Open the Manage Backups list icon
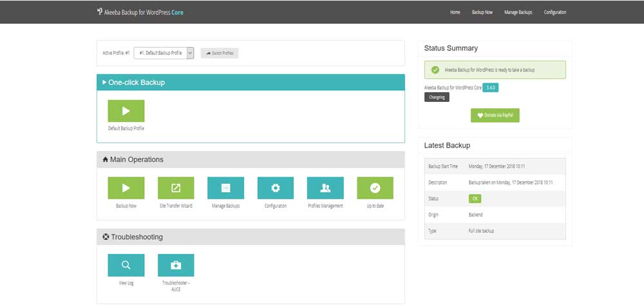The width and height of the screenshot is (644, 305). [x=225, y=188]
